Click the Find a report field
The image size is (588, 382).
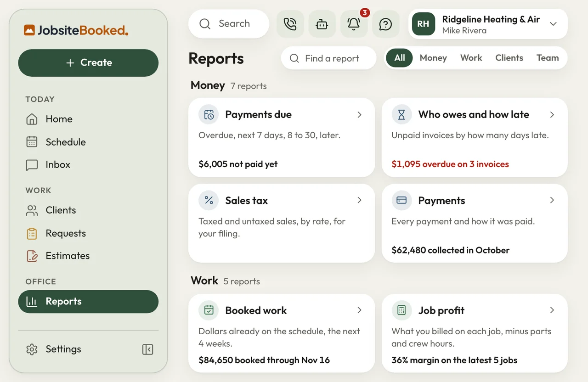329,58
